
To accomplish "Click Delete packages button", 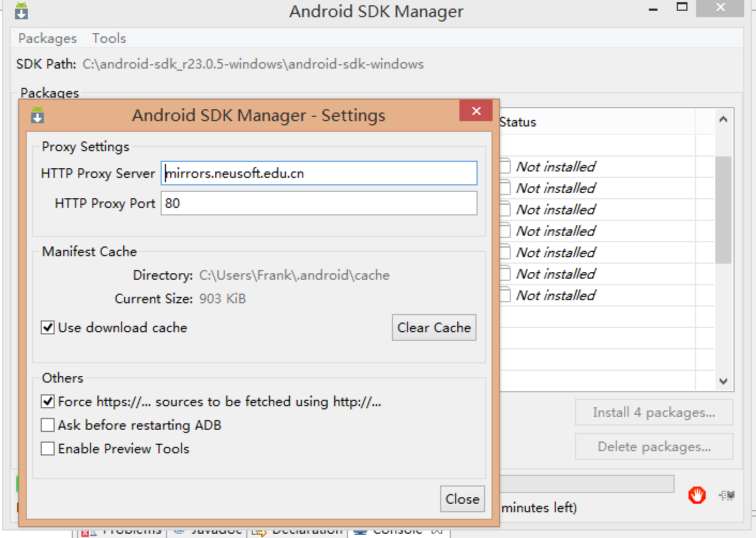I will point(654,447).
